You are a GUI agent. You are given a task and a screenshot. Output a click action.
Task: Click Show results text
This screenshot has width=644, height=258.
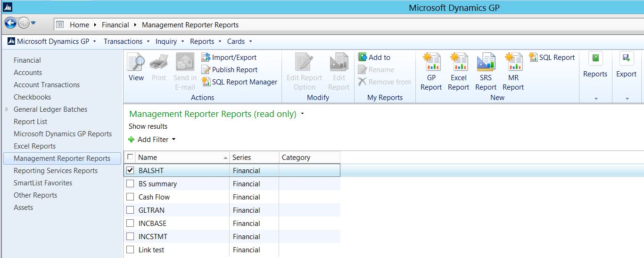pyautogui.click(x=148, y=126)
